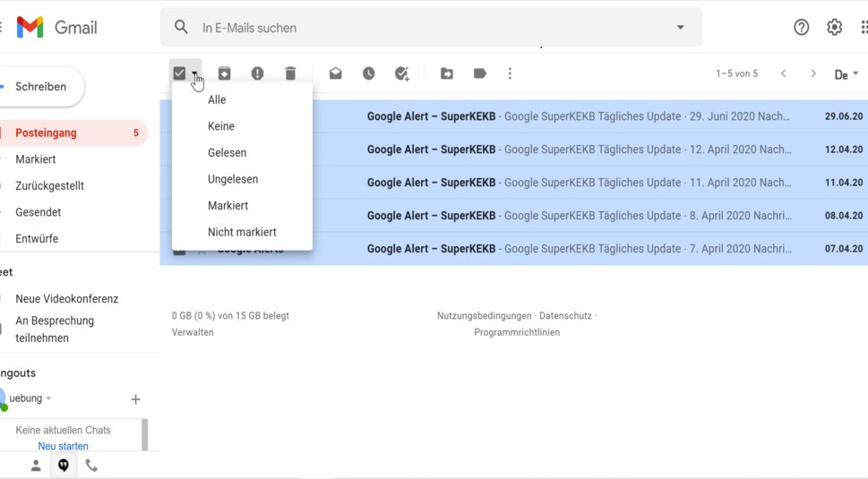Image resolution: width=868 pixels, height=479 pixels.
Task: Open the Programmrichtlinien link
Action: pos(517,332)
